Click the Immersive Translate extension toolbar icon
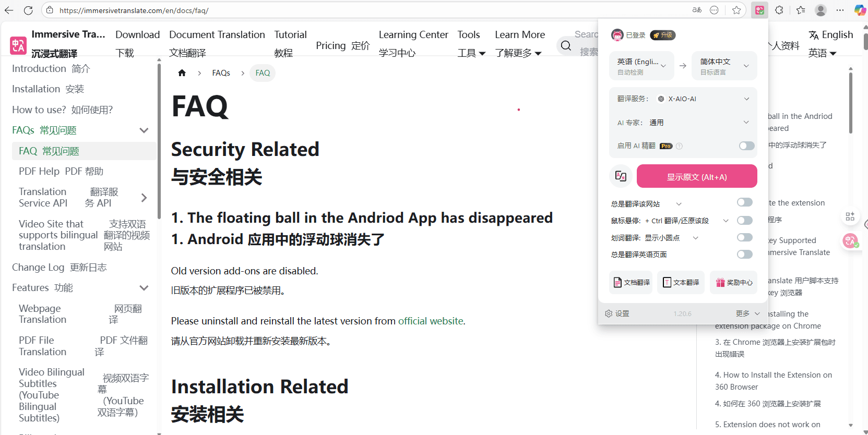The height and width of the screenshot is (435, 868). click(759, 10)
